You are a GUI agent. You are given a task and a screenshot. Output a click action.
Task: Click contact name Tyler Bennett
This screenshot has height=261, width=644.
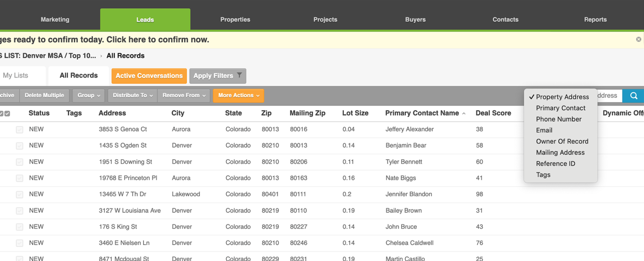coord(404,161)
